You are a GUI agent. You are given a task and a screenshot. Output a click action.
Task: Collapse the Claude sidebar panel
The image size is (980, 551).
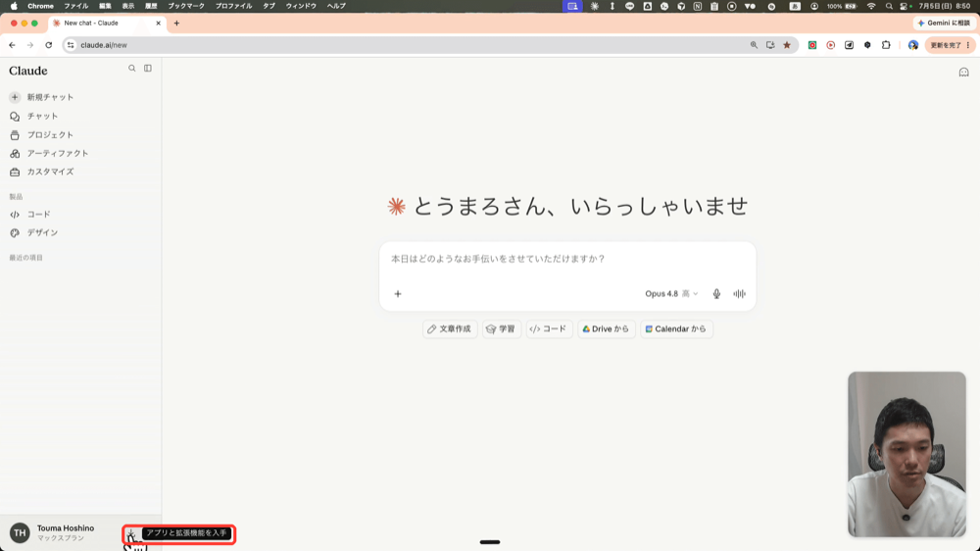148,69
